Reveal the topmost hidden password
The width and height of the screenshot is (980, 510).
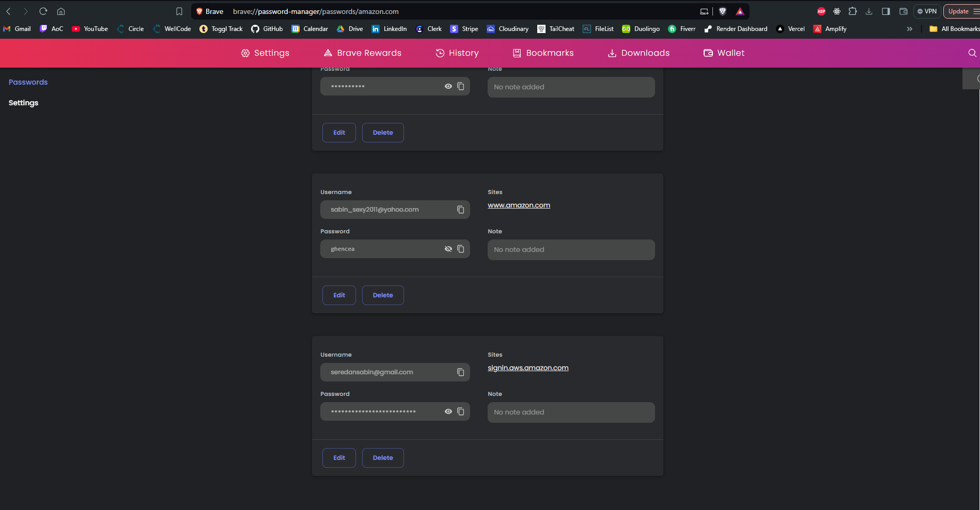click(448, 86)
